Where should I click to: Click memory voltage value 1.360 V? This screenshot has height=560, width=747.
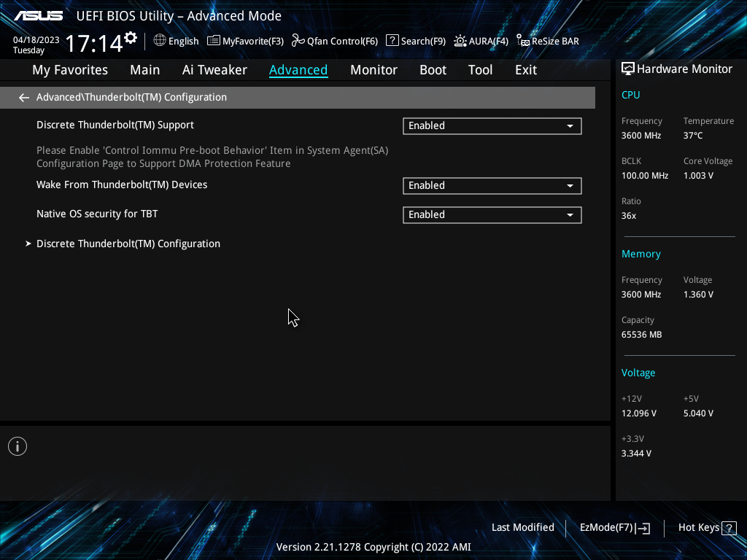tap(698, 295)
